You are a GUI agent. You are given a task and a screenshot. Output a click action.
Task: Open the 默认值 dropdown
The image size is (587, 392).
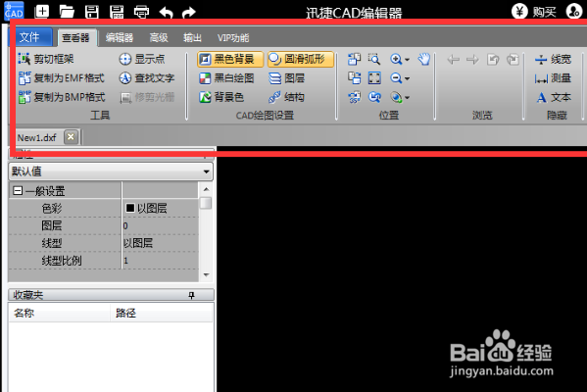click(x=111, y=171)
